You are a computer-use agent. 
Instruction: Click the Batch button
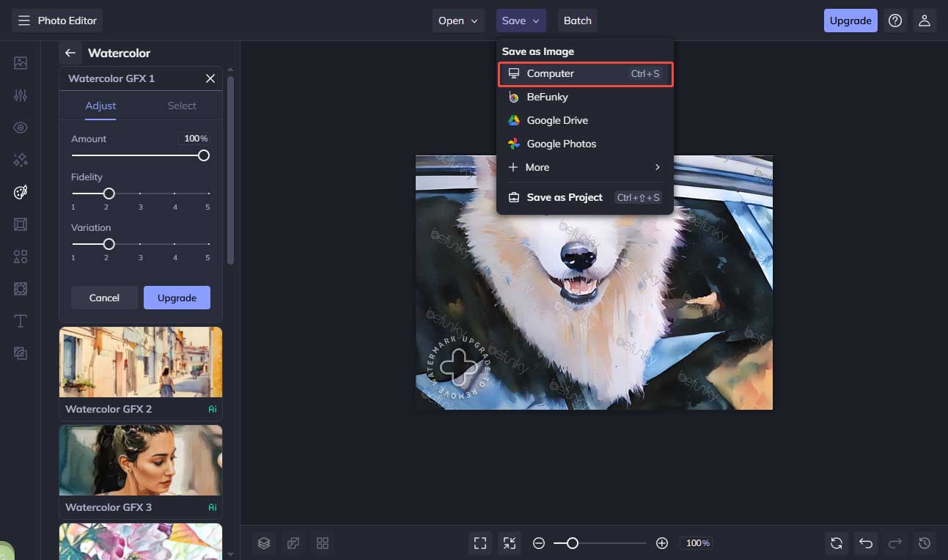point(577,21)
